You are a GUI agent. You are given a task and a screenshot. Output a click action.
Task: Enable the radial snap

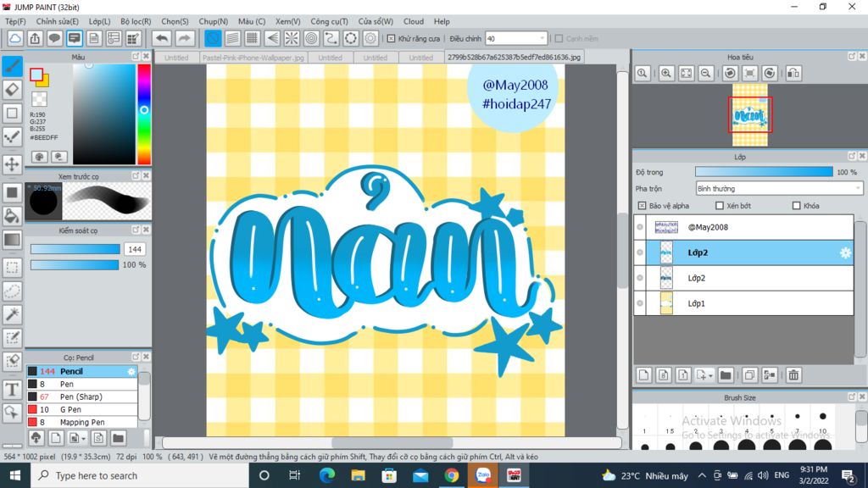click(x=292, y=38)
